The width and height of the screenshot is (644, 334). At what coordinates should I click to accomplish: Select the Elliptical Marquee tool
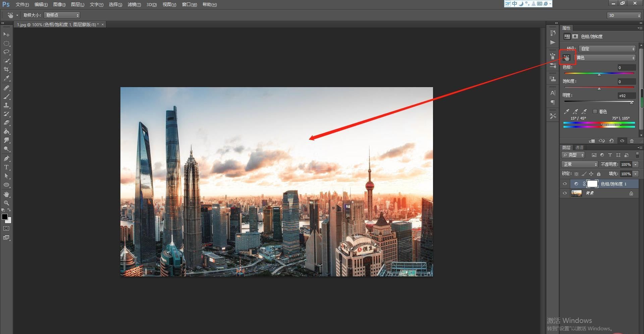point(6,44)
